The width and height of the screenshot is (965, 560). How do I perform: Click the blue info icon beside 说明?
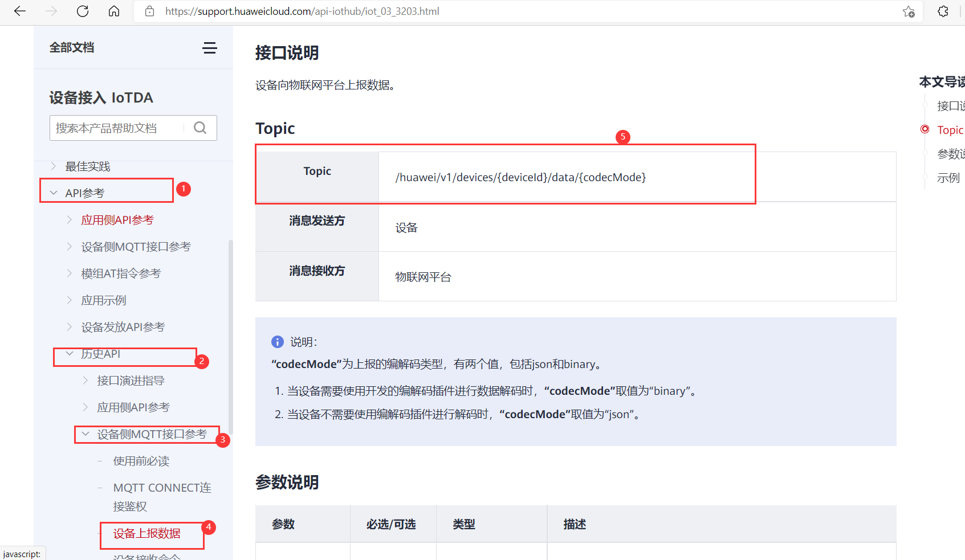pyautogui.click(x=277, y=342)
